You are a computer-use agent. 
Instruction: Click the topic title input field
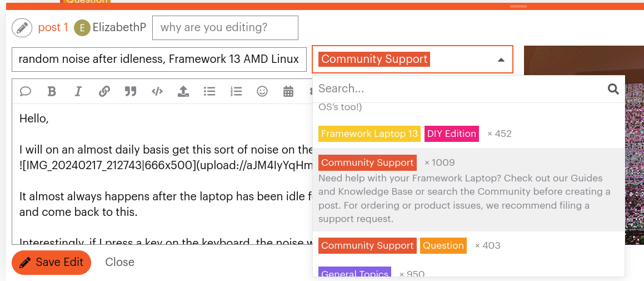click(x=159, y=59)
